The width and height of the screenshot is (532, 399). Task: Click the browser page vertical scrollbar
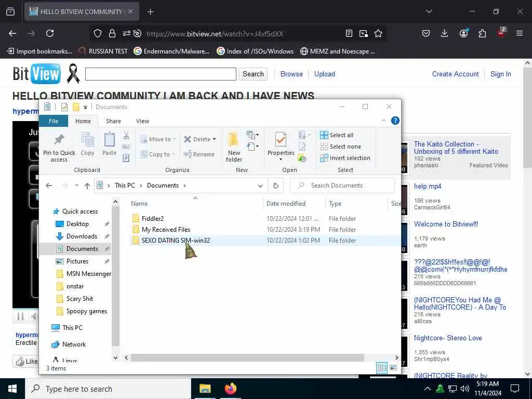click(x=528, y=117)
